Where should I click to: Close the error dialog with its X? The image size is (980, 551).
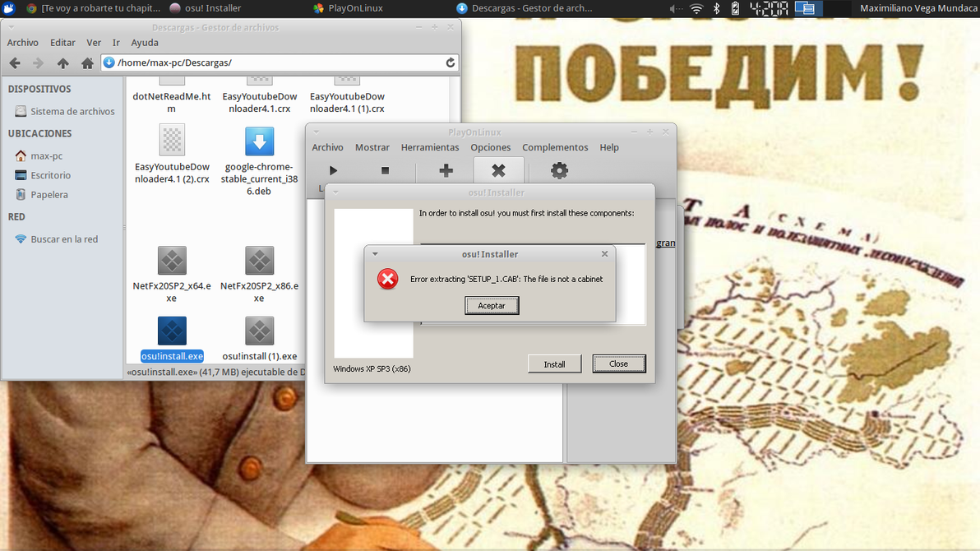tap(604, 254)
